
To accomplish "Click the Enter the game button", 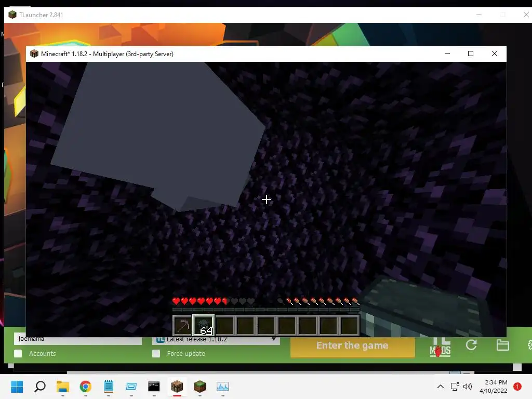I will click(353, 347).
